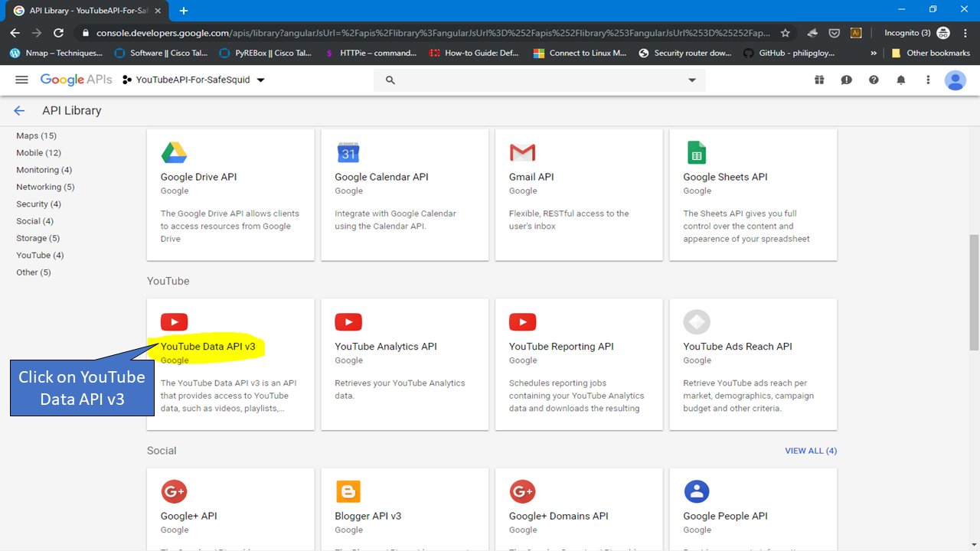Open the Google Sheets API card title
The height and width of the screenshot is (551, 980).
click(725, 177)
